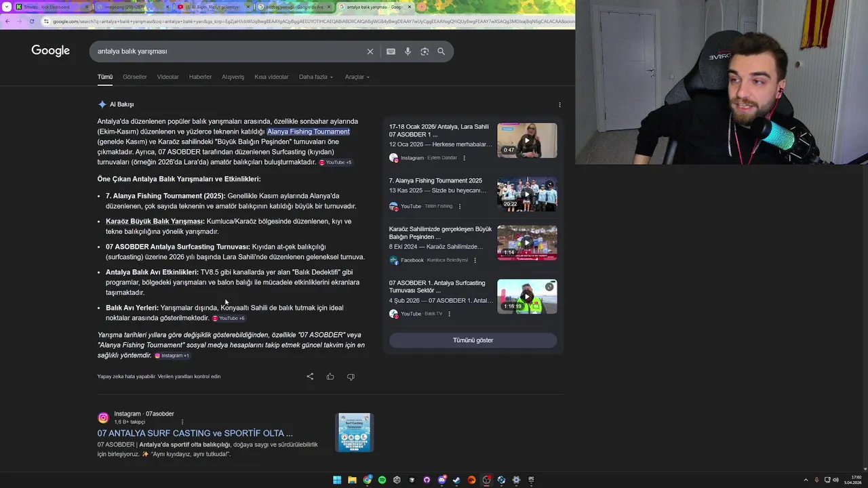This screenshot has height=488, width=868.
Task: Play the 0:47 Instagram video thumbnail
Action: pyautogui.click(x=527, y=140)
